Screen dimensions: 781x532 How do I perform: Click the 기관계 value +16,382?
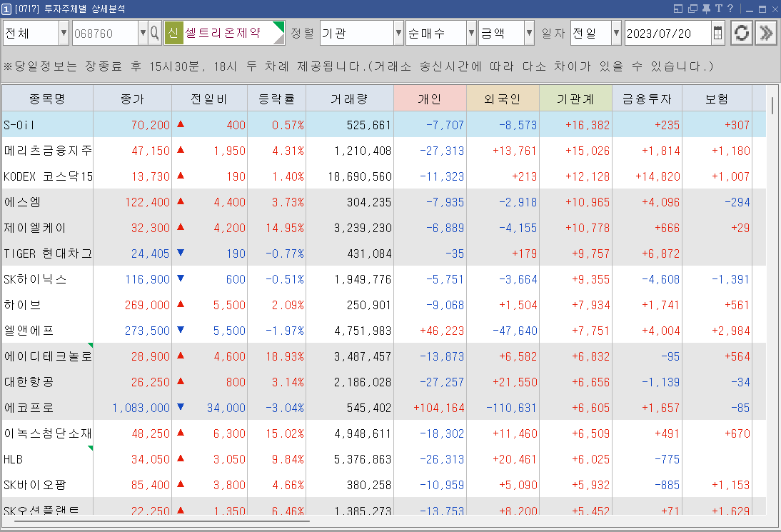point(588,125)
